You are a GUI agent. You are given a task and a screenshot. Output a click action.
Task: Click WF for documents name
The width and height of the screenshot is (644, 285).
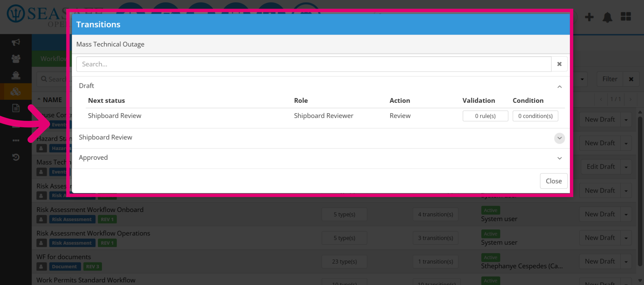click(64, 257)
